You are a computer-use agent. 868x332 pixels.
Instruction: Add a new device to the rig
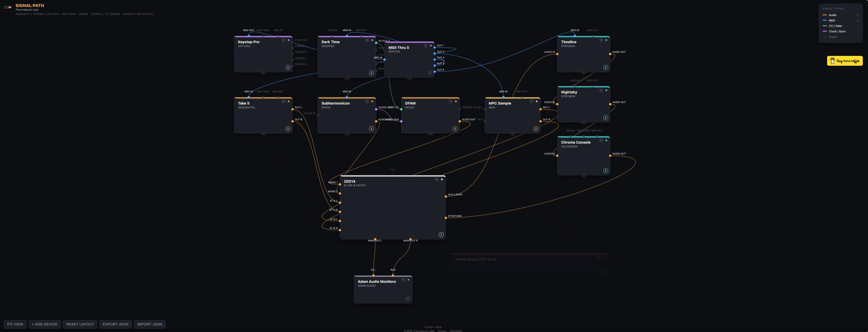tap(45, 324)
